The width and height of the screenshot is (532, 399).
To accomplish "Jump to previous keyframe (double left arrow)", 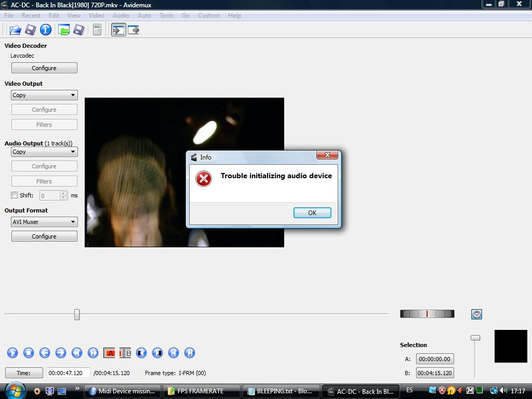I will click(x=77, y=353).
